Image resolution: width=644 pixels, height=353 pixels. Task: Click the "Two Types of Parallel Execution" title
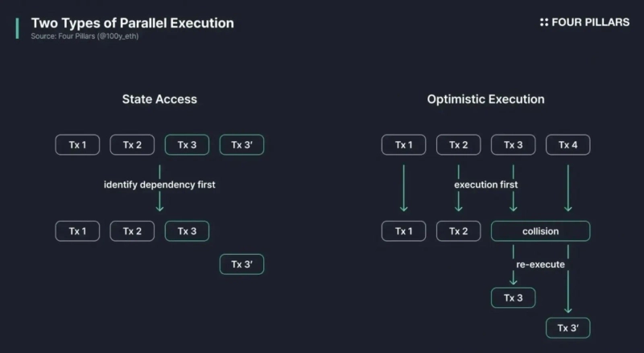(x=133, y=23)
